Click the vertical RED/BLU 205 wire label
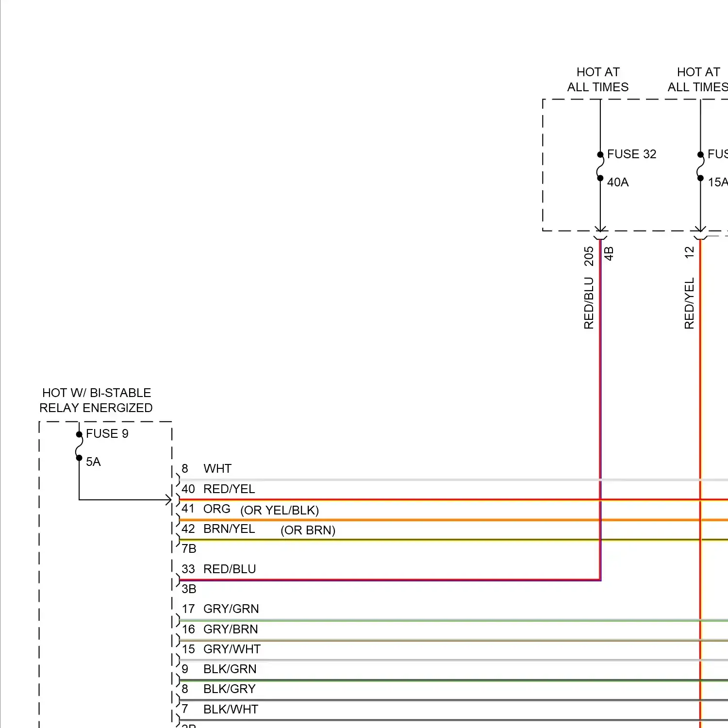This screenshot has width=728, height=728. (x=589, y=288)
